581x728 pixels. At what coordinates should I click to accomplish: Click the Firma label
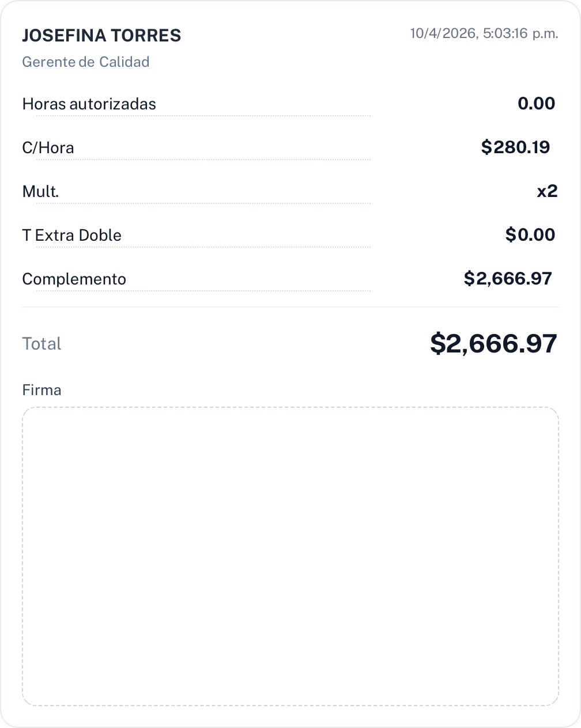pos(41,390)
